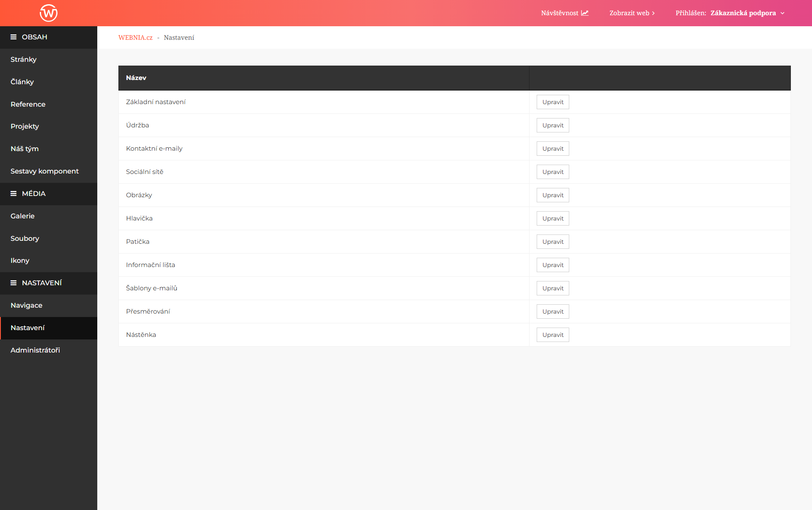Click the Informační lišta row name

151,265
